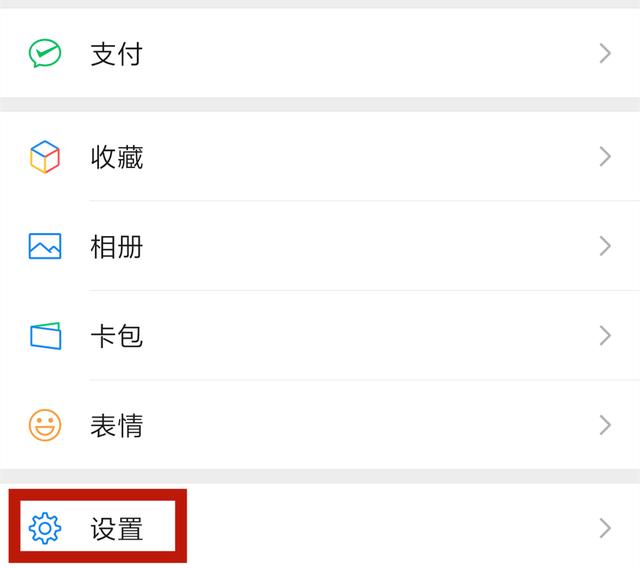Image resolution: width=640 pixels, height=568 pixels.
Task: Expand the chevron on the 支付 row
Action: tap(605, 53)
